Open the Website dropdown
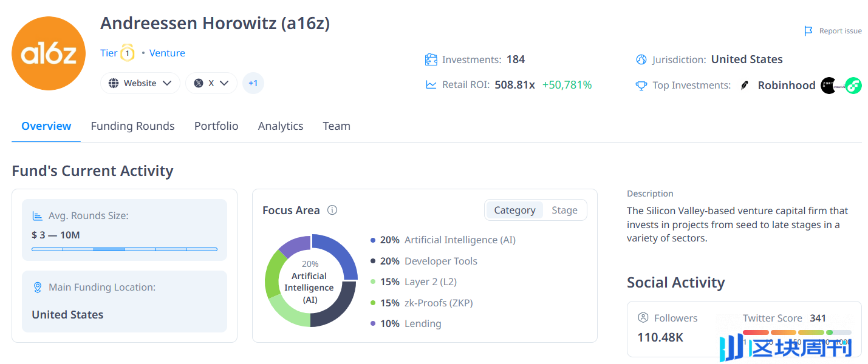The image size is (868, 364). click(140, 83)
